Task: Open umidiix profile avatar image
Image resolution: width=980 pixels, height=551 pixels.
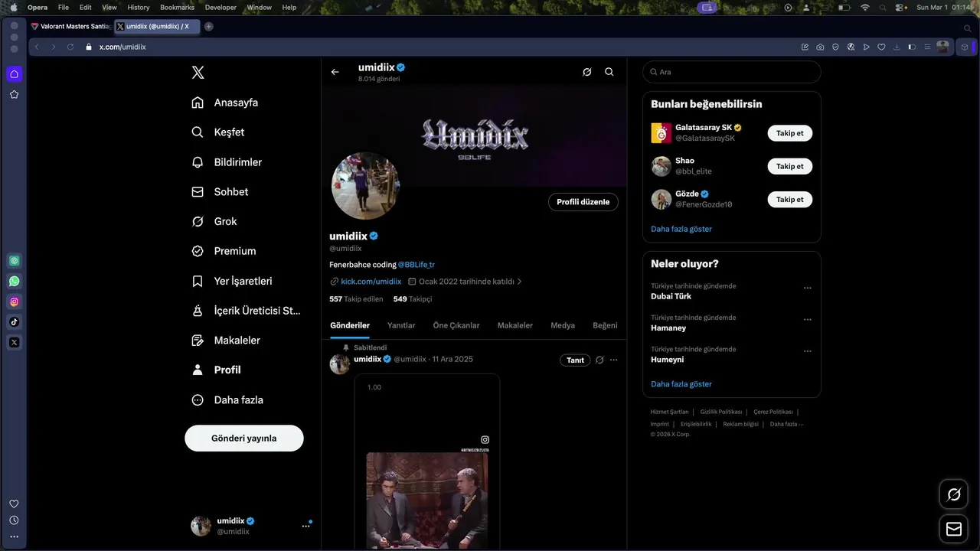Action: click(365, 186)
